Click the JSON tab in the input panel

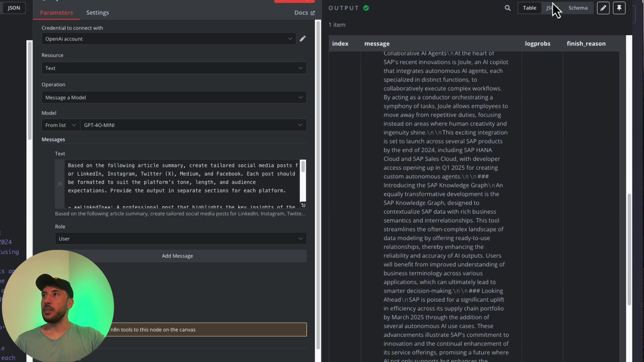[14, 8]
